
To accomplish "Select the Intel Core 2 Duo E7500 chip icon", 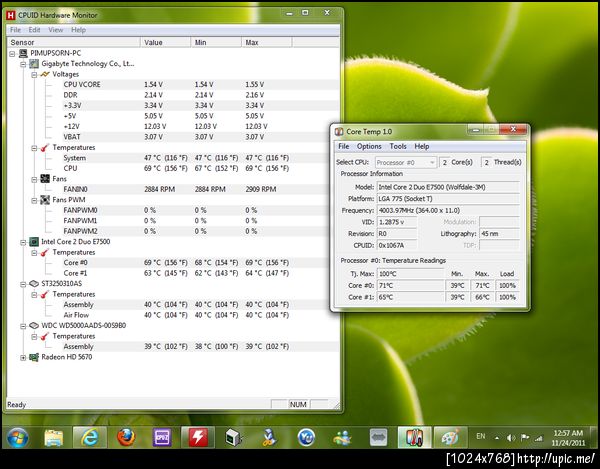I will point(34,242).
